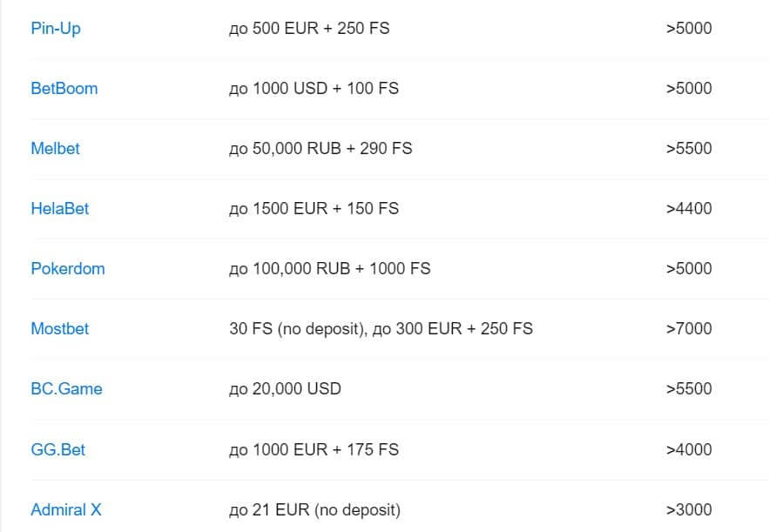The height and width of the screenshot is (532, 769).
Task: Follow the BetBoom link
Action: [x=64, y=88]
